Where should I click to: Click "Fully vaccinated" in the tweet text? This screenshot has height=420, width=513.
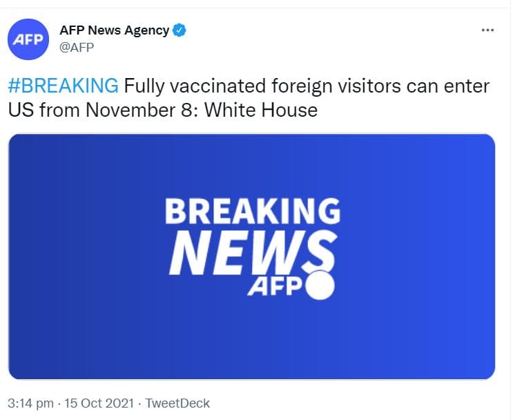coord(188,86)
